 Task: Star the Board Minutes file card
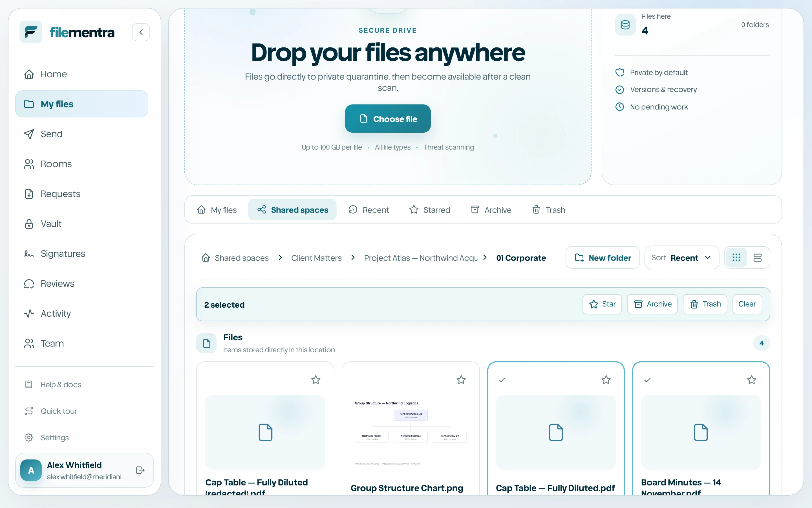(x=751, y=380)
